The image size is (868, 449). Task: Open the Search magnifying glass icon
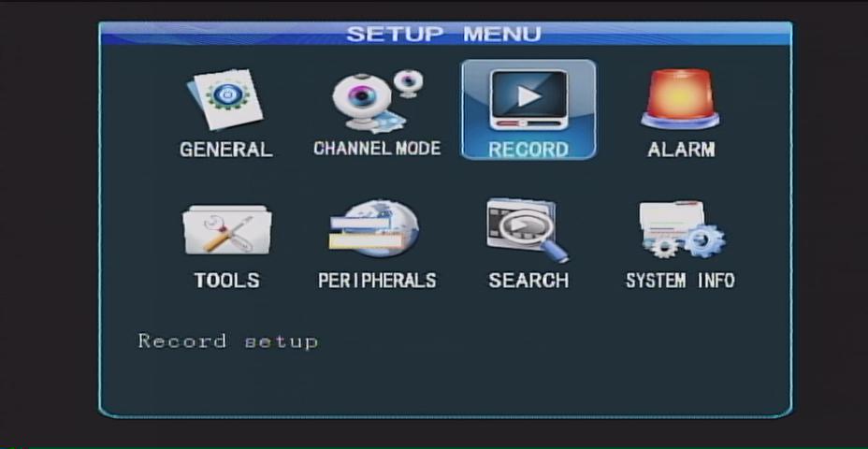pos(527,228)
